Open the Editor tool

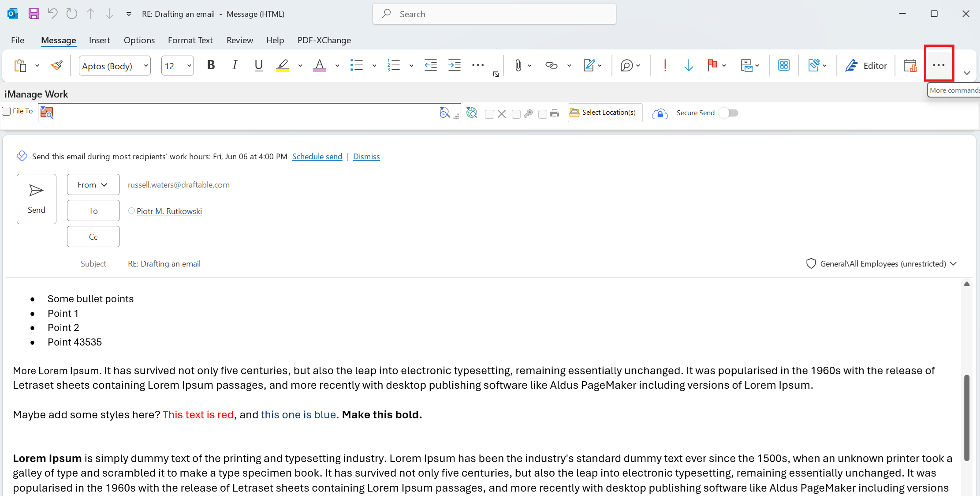[x=866, y=66]
